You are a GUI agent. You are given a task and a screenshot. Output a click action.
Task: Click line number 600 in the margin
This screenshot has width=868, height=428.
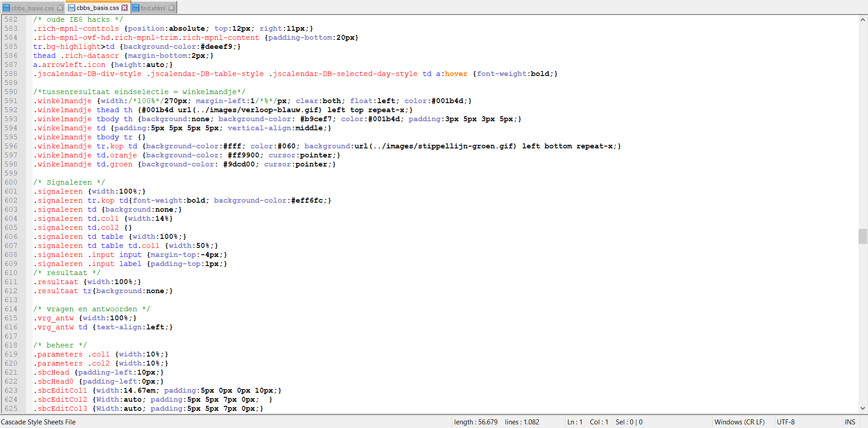click(x=11, y=182)
